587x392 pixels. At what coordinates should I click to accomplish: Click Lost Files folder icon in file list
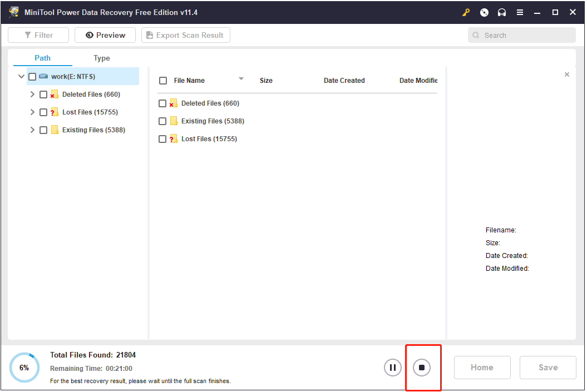coord(174,139)
